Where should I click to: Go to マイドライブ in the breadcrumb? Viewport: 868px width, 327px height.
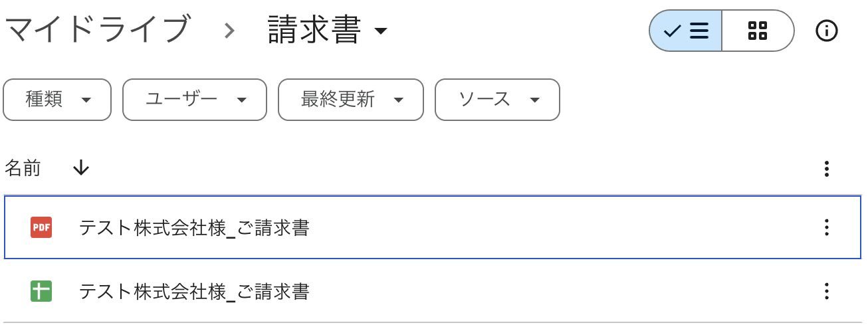(x=97, y=31)
